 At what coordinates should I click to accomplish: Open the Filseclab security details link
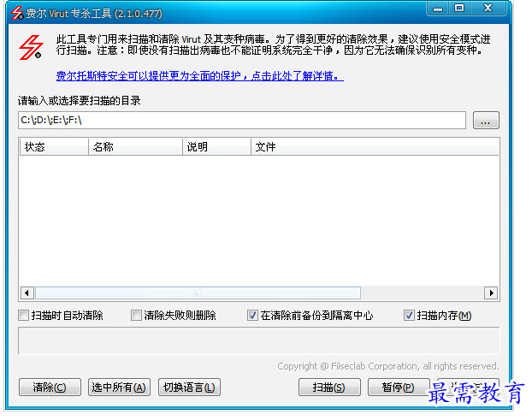point(200,75)
